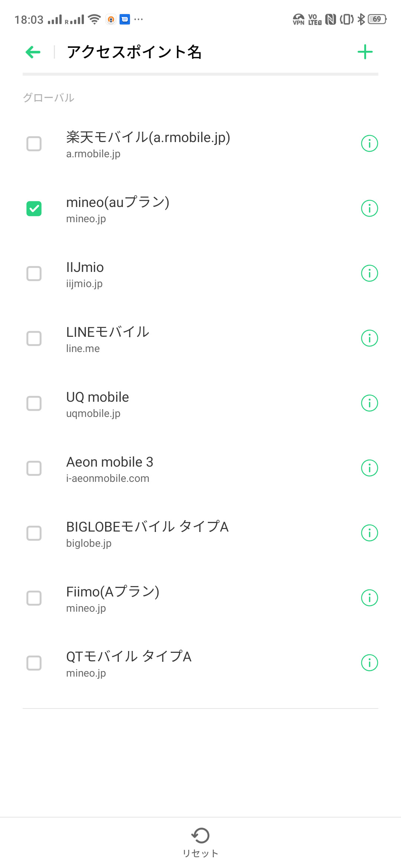
Task: Open Aeon mobile 3 info icon
Action: (369, 468)
